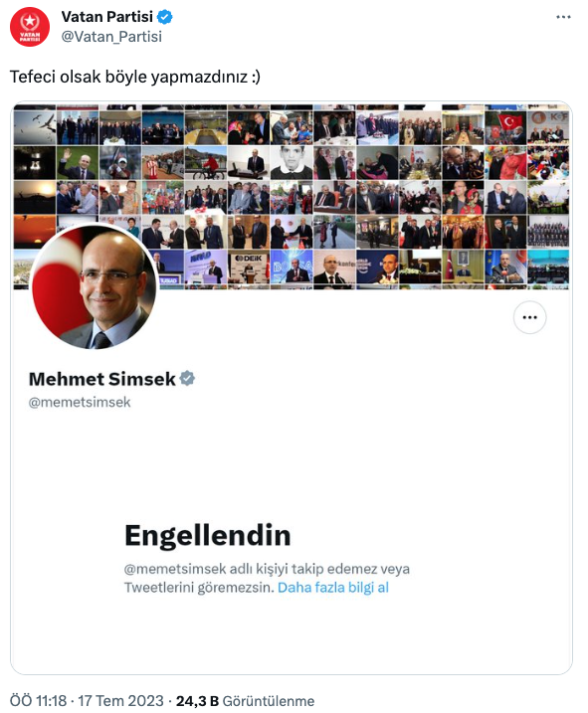Open the profile card's circular three-dot menu

[529, 317]
